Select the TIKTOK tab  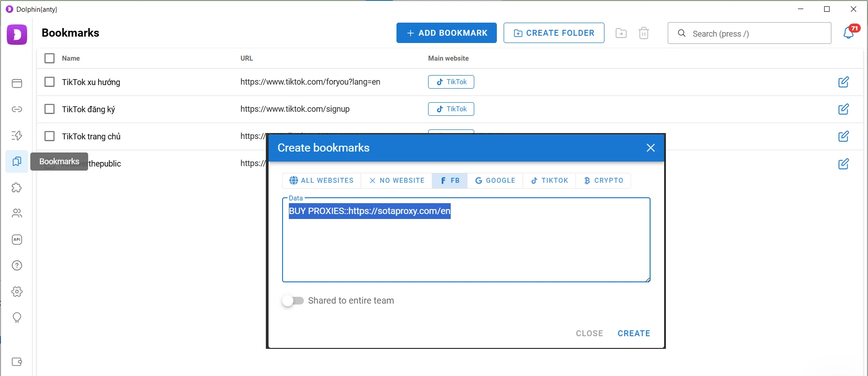click(549, 181)
